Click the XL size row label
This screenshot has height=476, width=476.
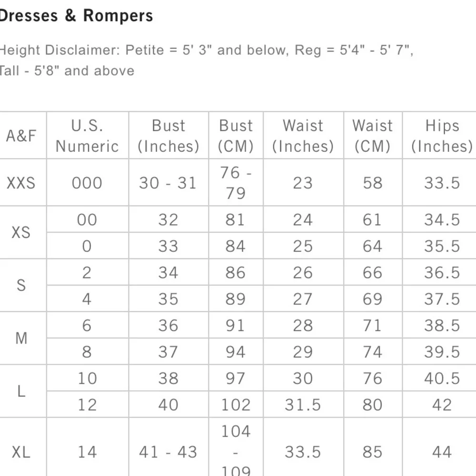21,452
